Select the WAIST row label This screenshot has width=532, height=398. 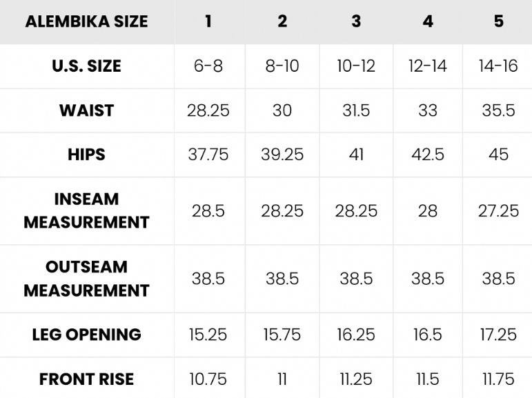coord(87,110)
